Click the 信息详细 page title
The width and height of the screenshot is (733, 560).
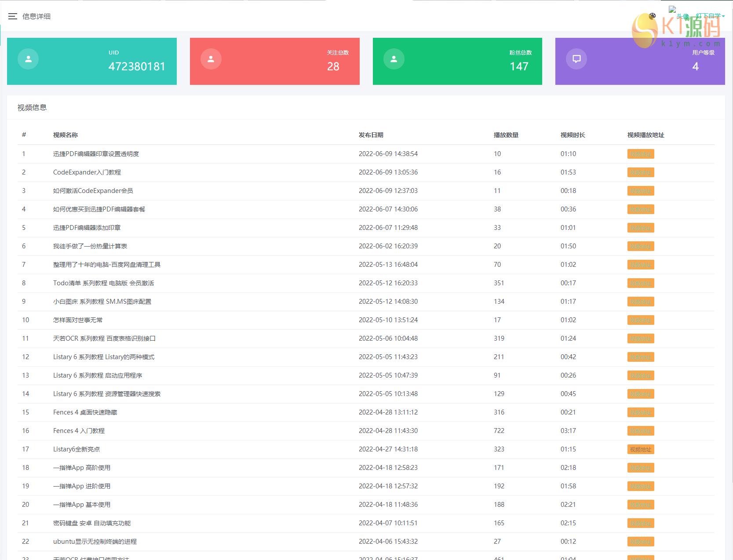(x=36, y=16)
